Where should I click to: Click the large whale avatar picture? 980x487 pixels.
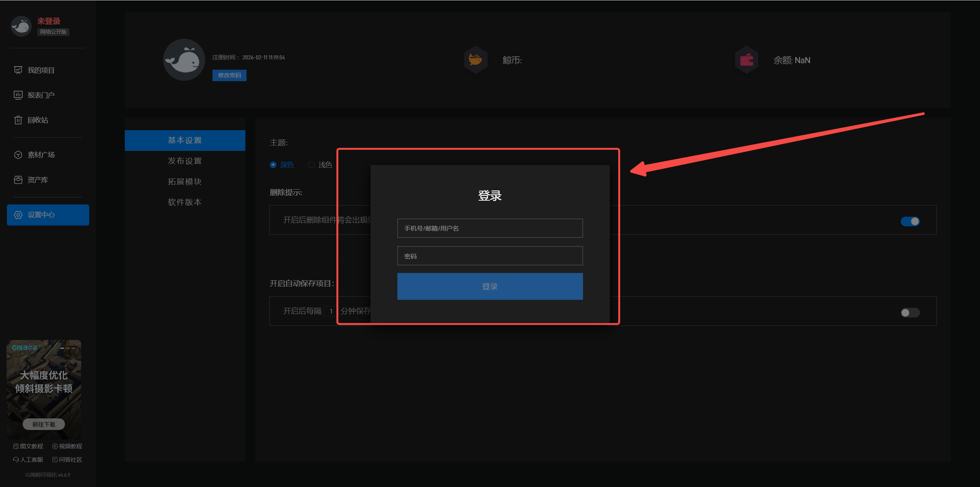tap(184, 60)
